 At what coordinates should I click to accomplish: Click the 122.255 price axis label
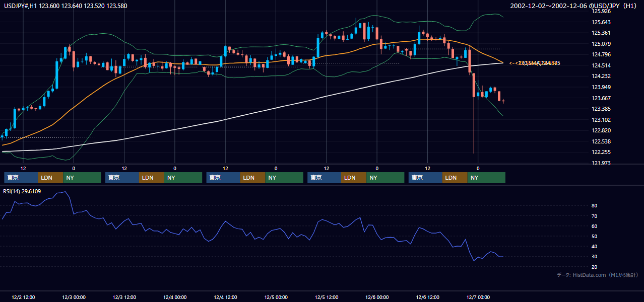point(601,152)
